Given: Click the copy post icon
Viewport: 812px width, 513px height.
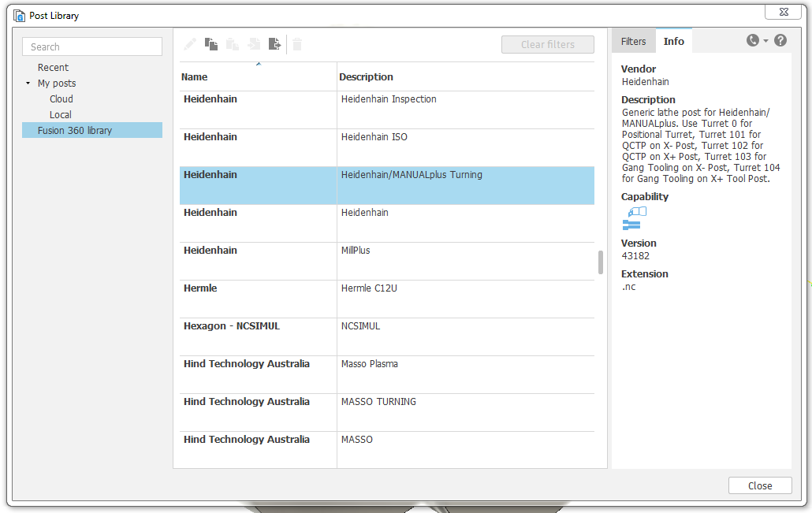Looking at the screenshot, I should coord(210,44).
